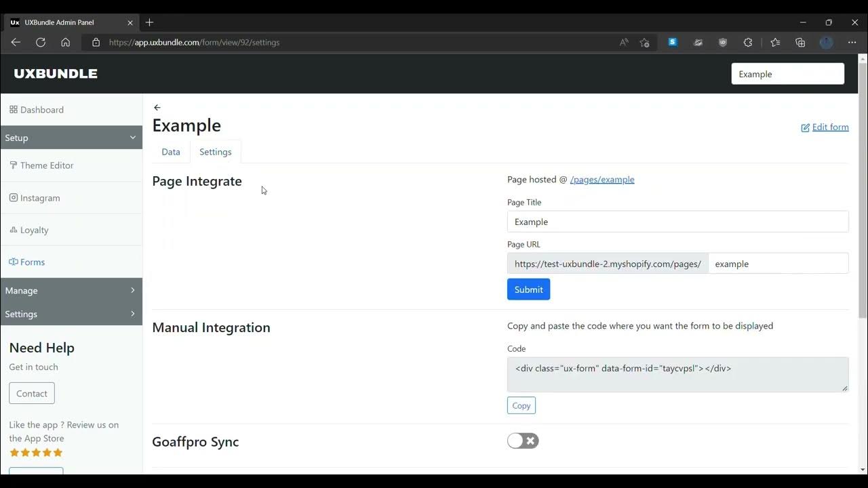868x488 pixels.
Task: Click the browser profile avatar
Action: point(826,42)
